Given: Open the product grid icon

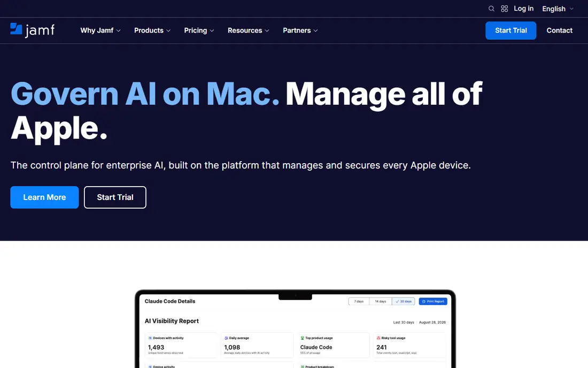Looking at the screenshot, I should click(505, 9).
